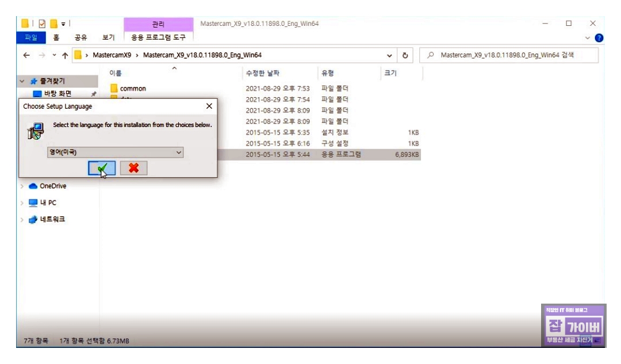The height and width of the screenshot is (364, 621).
Task: Click the 구성 설정 type cell
Action: [335, 143]
